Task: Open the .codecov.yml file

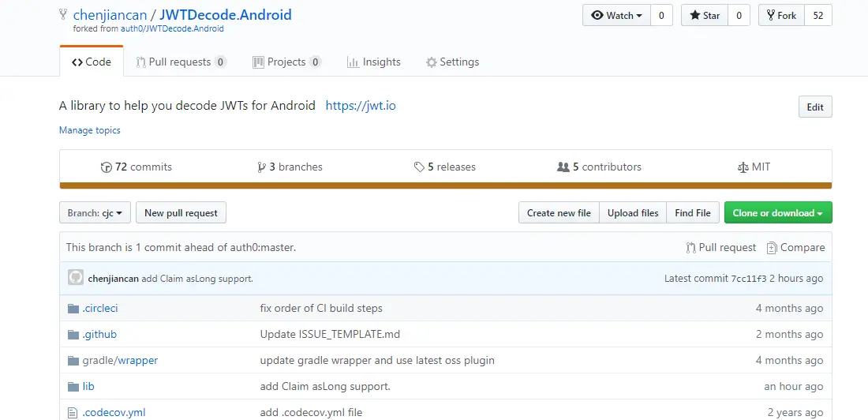Action: click(114, 412)
